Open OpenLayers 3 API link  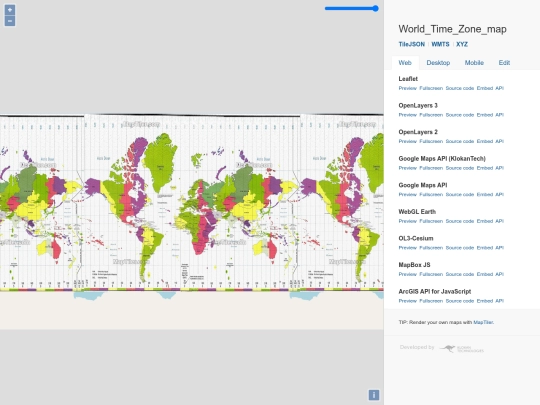tap(499, 115)
